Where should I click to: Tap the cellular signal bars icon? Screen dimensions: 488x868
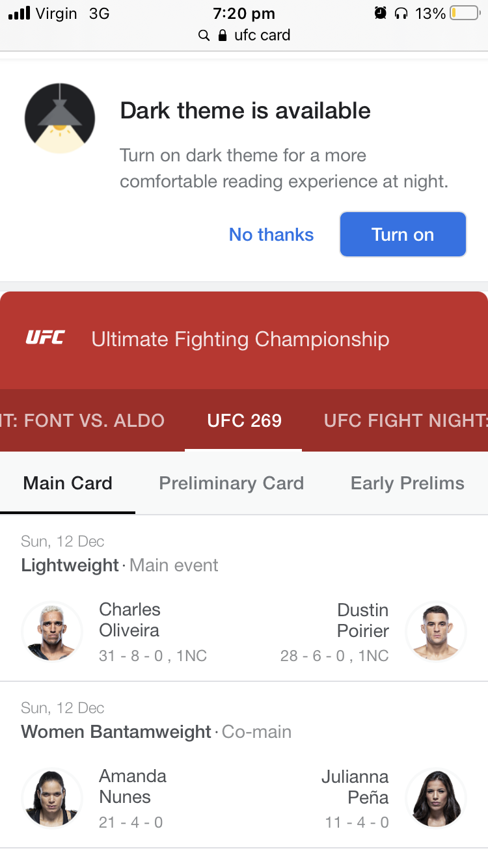[x=20, y=13]
